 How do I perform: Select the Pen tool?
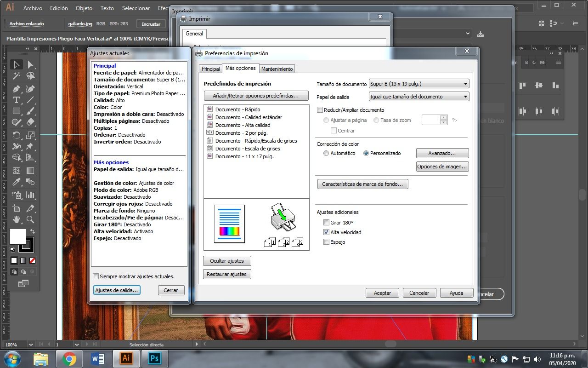(x=17, y=88)
